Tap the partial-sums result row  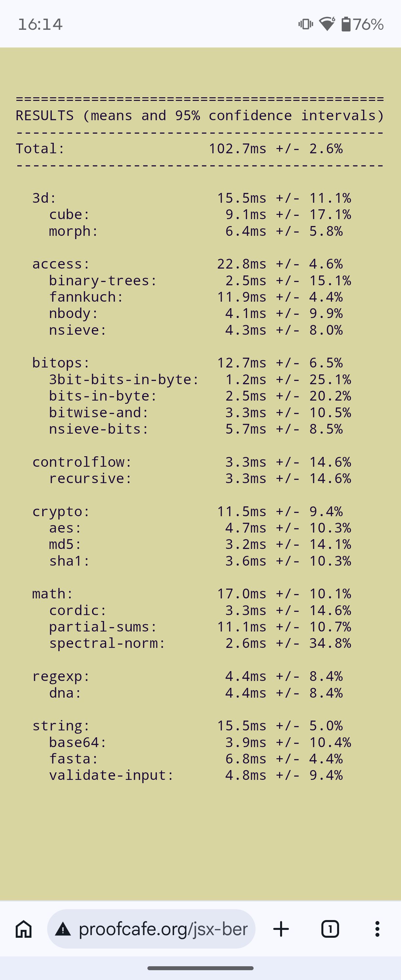[200, 627]
